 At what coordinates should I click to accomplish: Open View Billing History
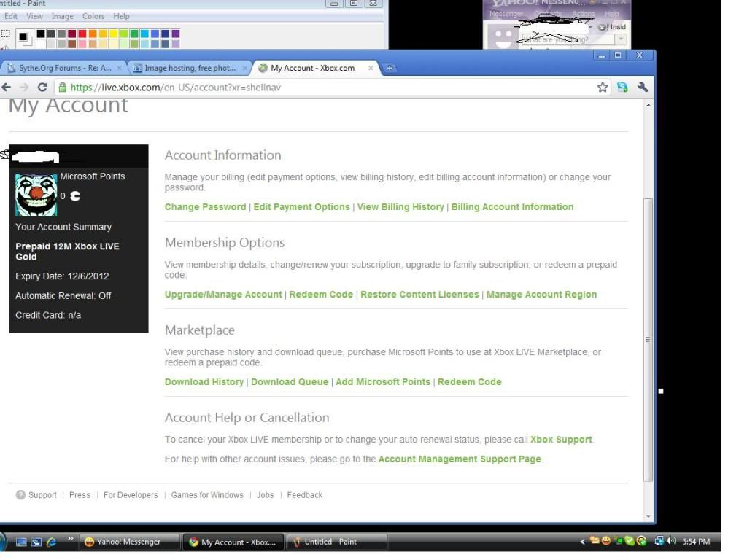click(400, 206)
